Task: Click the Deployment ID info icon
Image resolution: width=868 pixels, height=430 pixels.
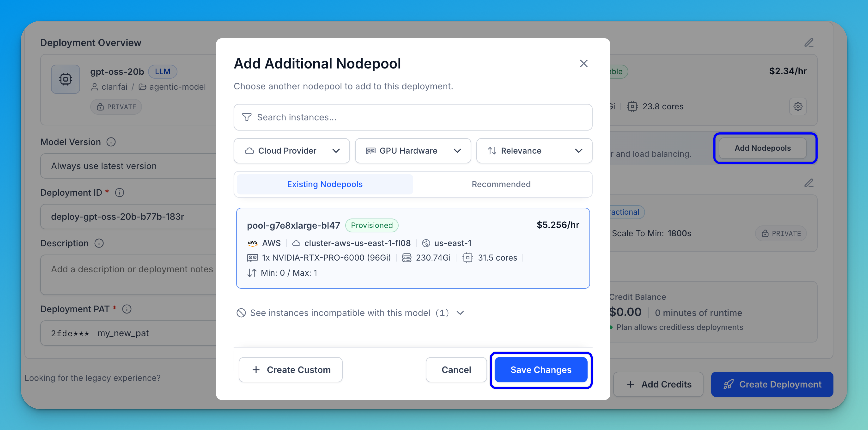Action: (x=120, y=193)
